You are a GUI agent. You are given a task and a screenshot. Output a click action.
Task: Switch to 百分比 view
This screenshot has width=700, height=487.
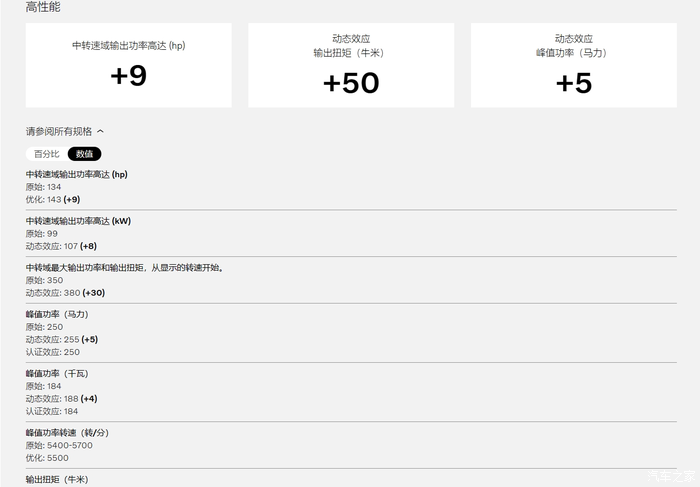tap(46, 154)
